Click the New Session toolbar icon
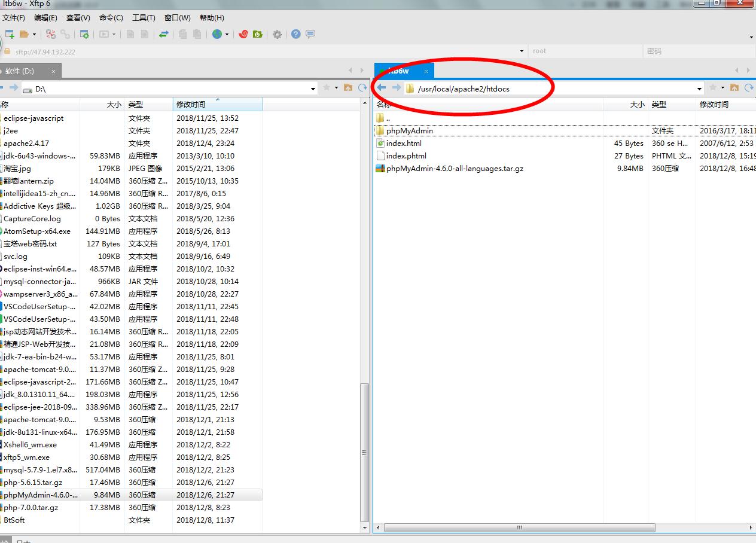756x543 pixels. tap(10, 35)
